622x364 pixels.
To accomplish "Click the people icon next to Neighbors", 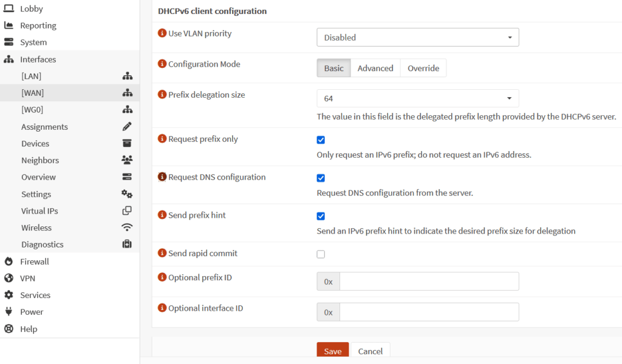I will point(127,160).
